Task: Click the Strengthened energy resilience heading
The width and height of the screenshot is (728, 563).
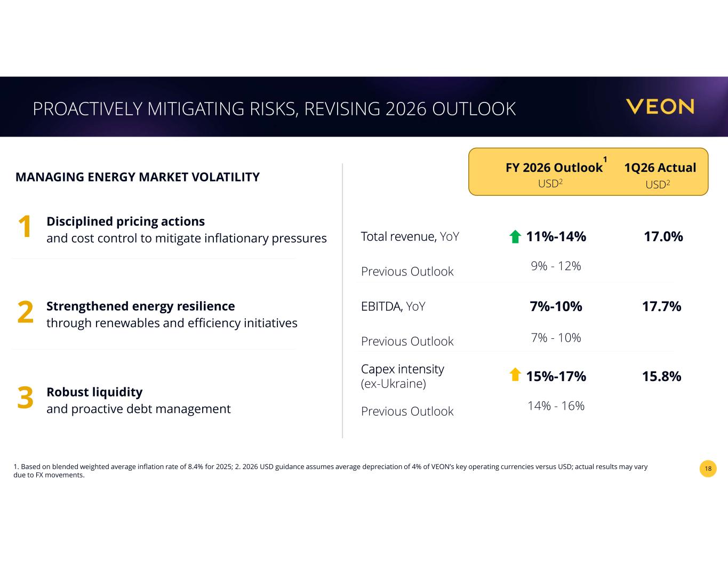Action: 141,306
